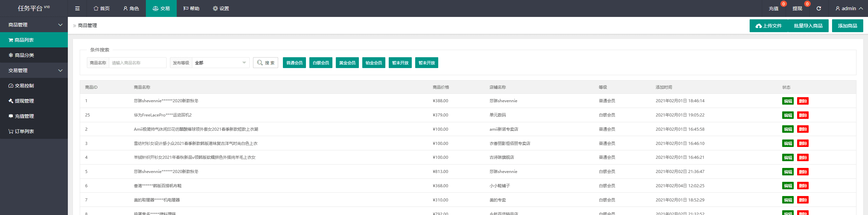
Task: Edit the 香港韩版百搭帆布鞋 product
Action: (x=788, y=186)
